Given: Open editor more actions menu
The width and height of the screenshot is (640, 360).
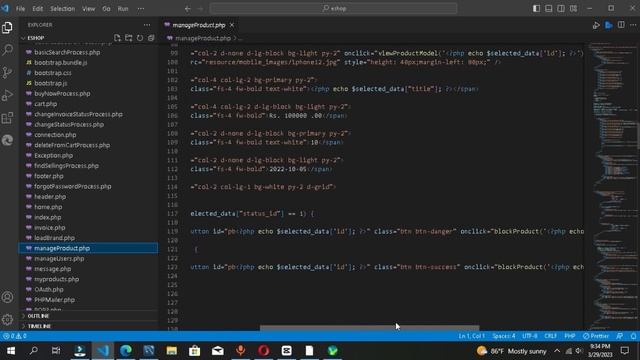Looking at the screenshot, I should pos(633,25).
